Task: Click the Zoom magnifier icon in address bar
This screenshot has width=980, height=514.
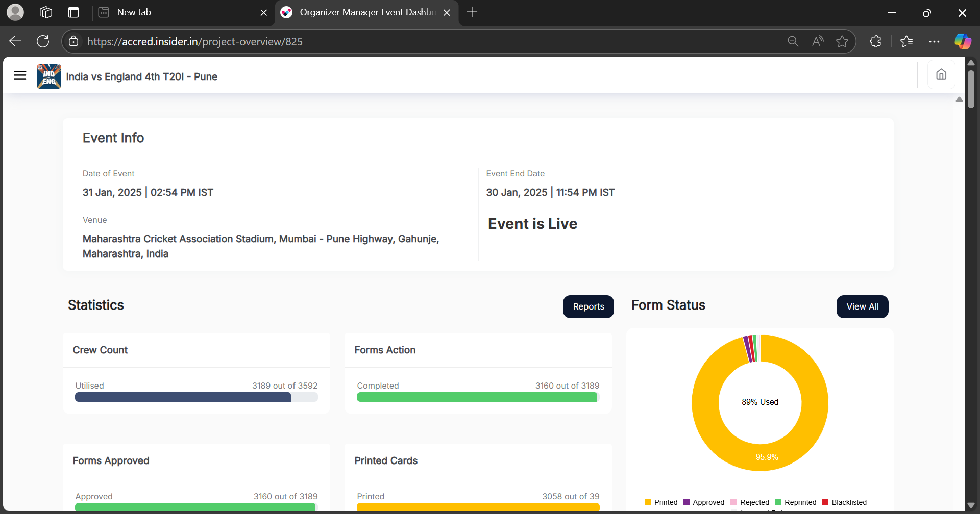Action: pyautogui.click(x=793, y=41)
